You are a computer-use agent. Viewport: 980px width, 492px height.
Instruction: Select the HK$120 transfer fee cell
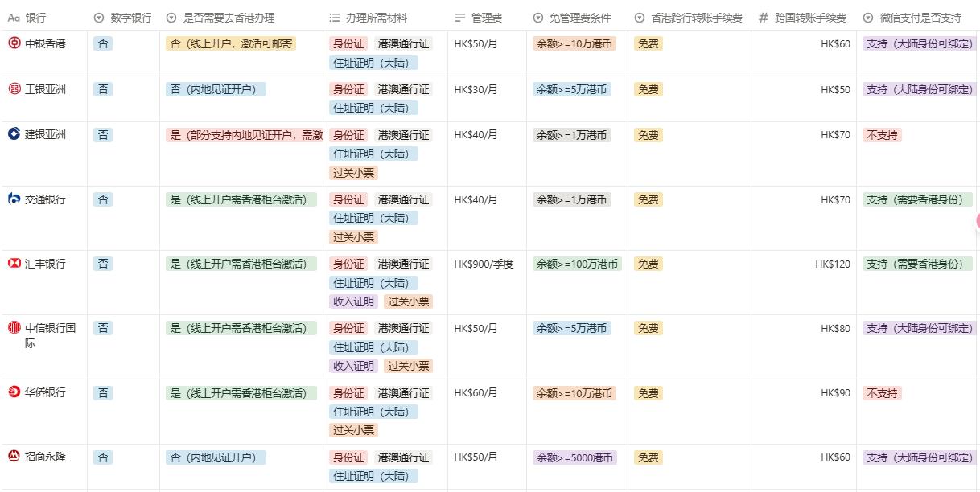coord(832,264)
